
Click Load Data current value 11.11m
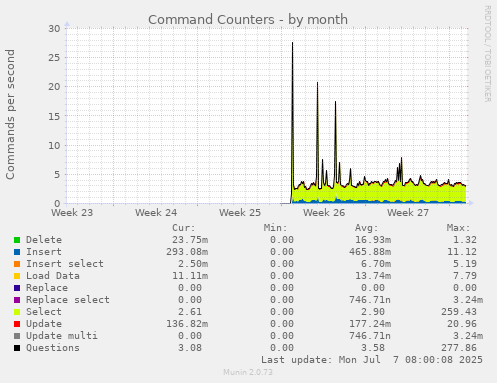point(190,276)
